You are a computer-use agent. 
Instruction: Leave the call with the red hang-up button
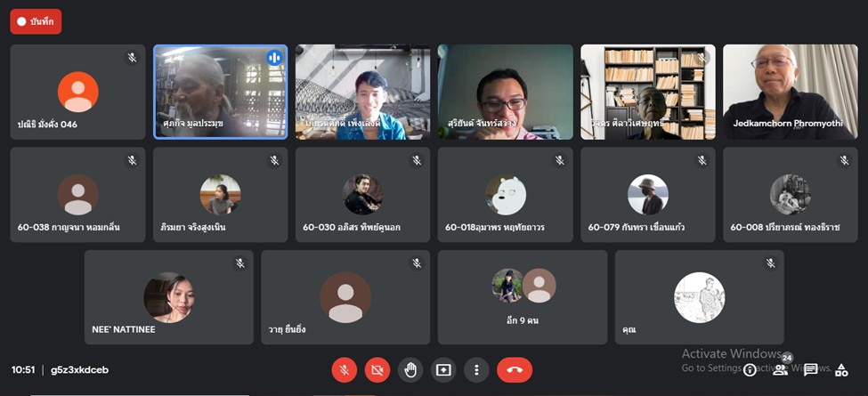point(515,370)
